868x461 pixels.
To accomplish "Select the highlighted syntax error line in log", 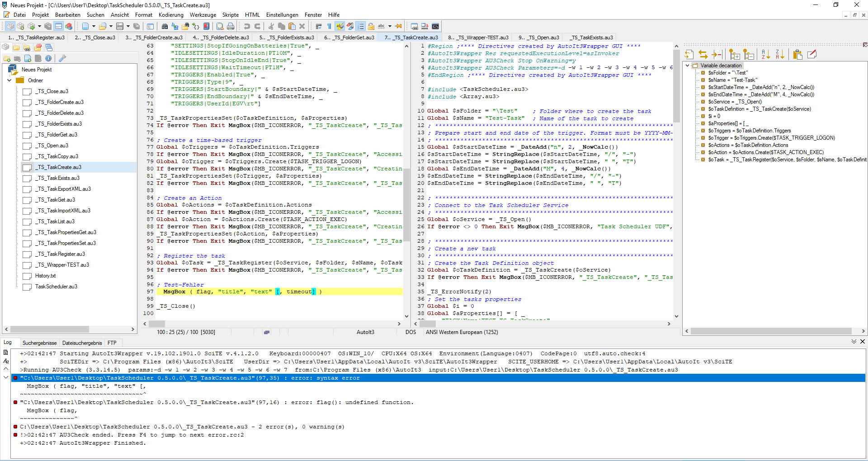I will point(190,378).
